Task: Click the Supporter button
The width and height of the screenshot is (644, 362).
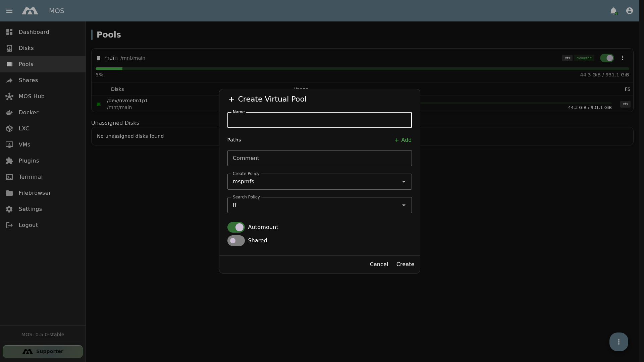Action: point(43,352)
